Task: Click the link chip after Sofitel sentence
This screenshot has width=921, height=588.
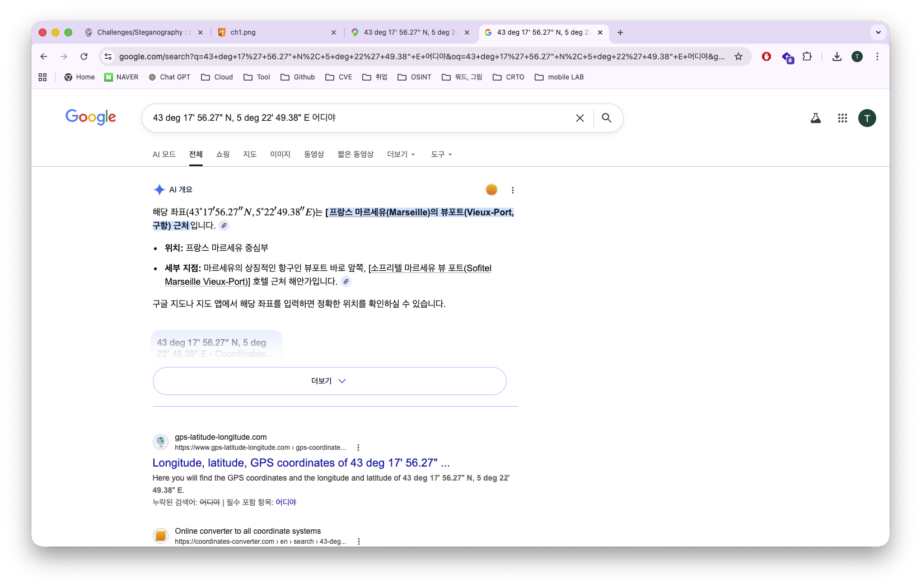Action: [347, 281]
